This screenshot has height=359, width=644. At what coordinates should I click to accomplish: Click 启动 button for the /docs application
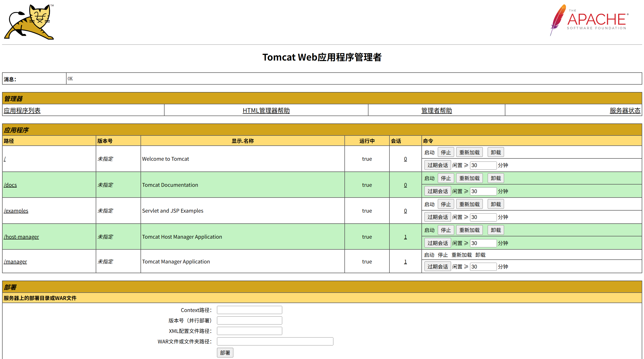(430, 178)
